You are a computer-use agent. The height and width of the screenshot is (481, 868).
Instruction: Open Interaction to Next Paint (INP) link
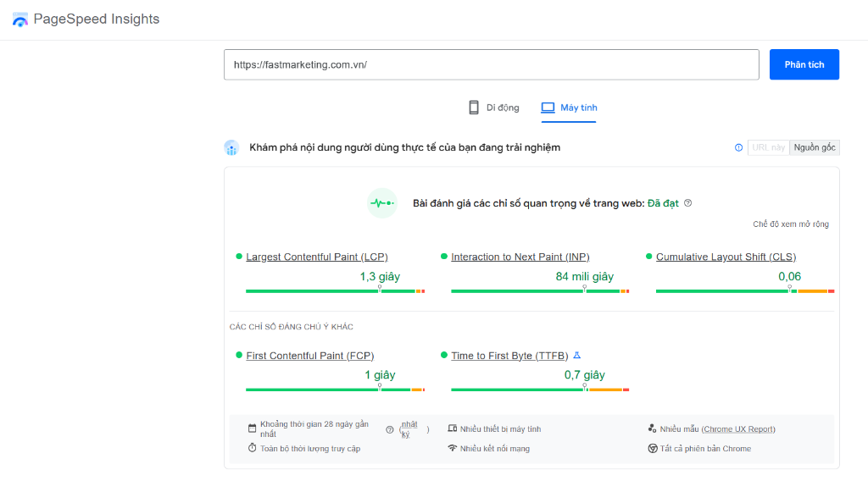click(520, 257)
